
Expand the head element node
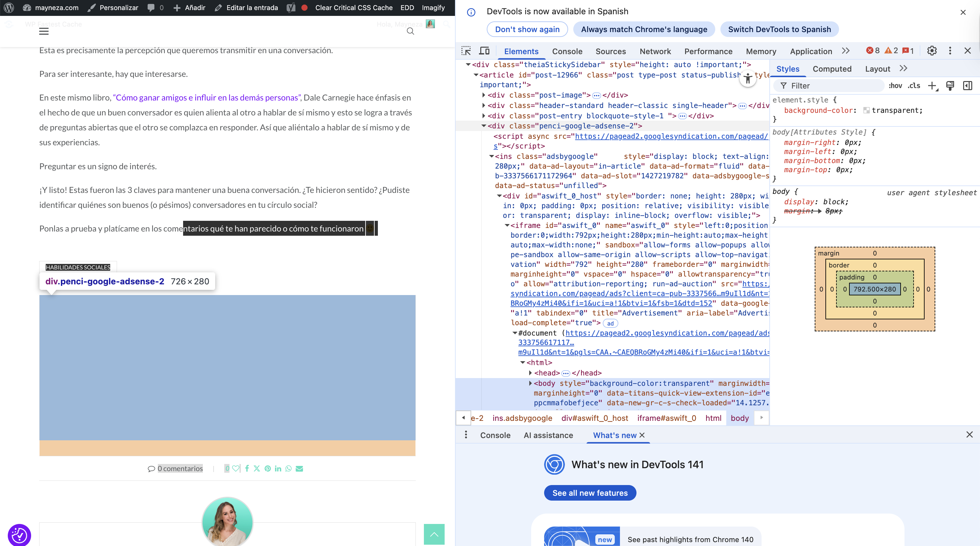tap(530, 373)
